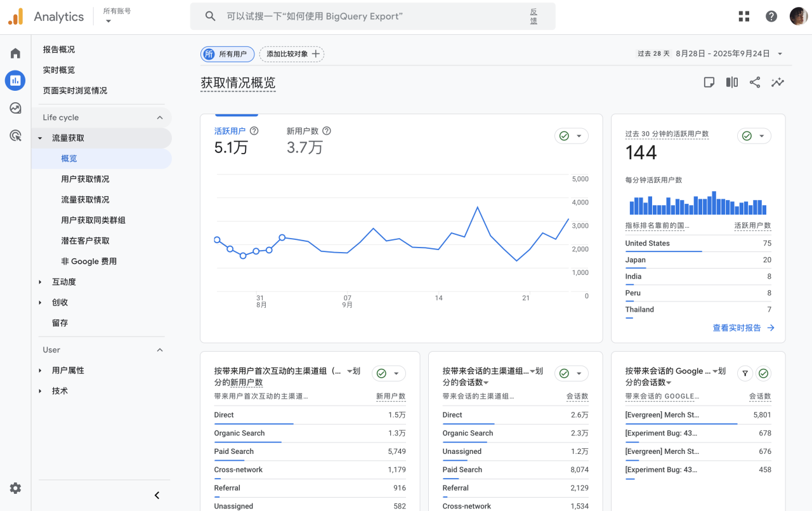Click the filter icon on Google Ads card
812x511 pixels.
tap(745, 374)
